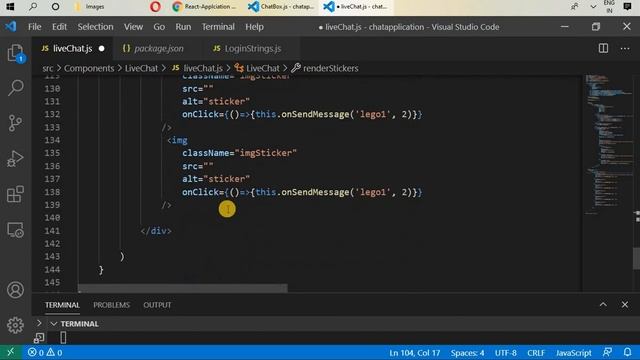Viewport: 640px width, 360px height.
Task: Open the Remote Explorer view
Action: (16, 230)
